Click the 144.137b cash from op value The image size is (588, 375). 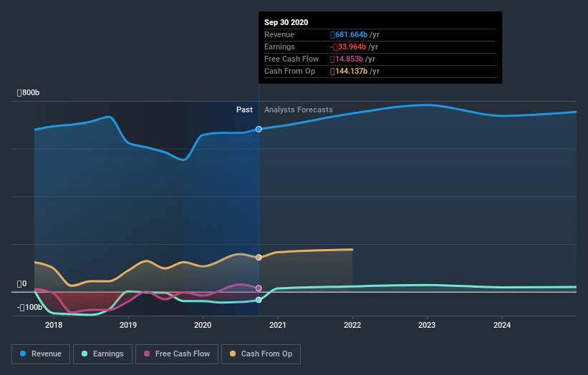(x=349, y=71)
